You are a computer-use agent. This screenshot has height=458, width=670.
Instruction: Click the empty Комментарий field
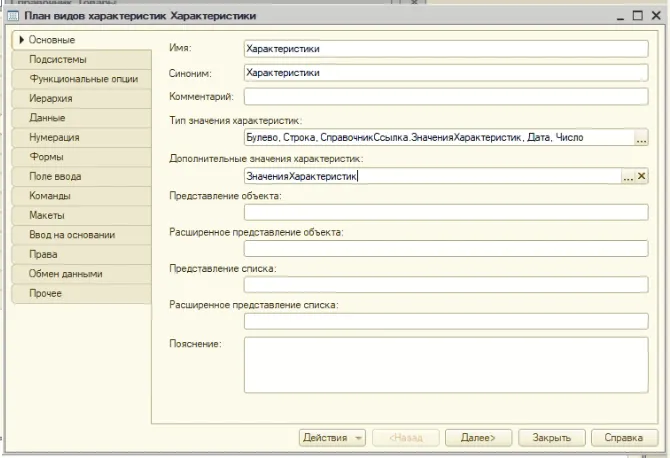[446, 97]
